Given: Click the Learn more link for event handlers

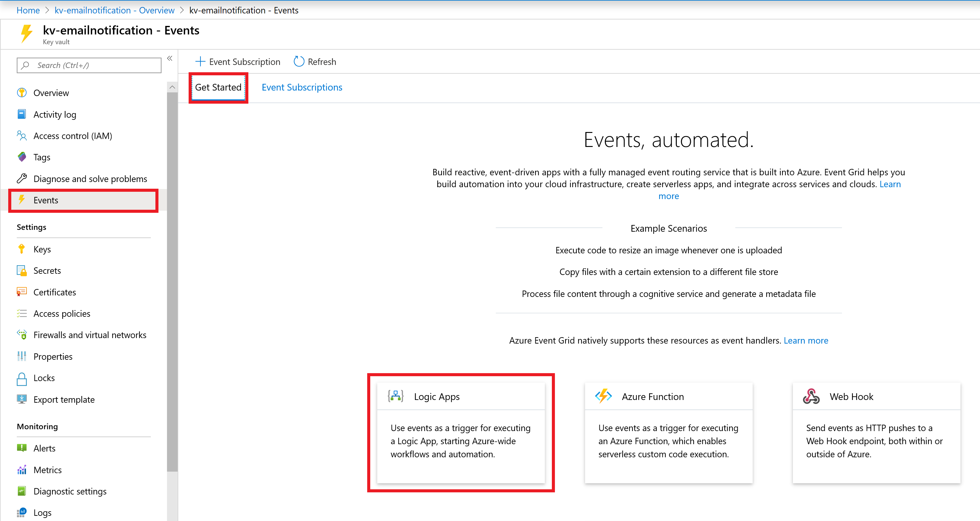Looking at the screenshot, I should tap(806, 340).
